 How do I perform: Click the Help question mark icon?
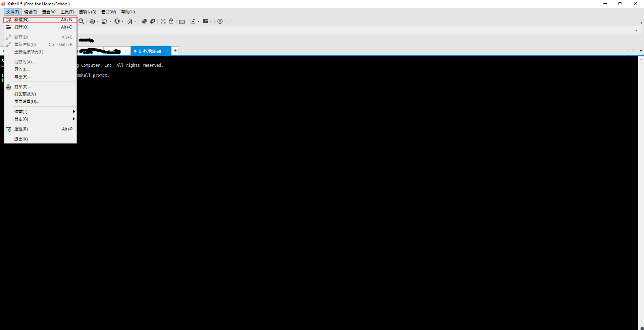tap(220, 21)
